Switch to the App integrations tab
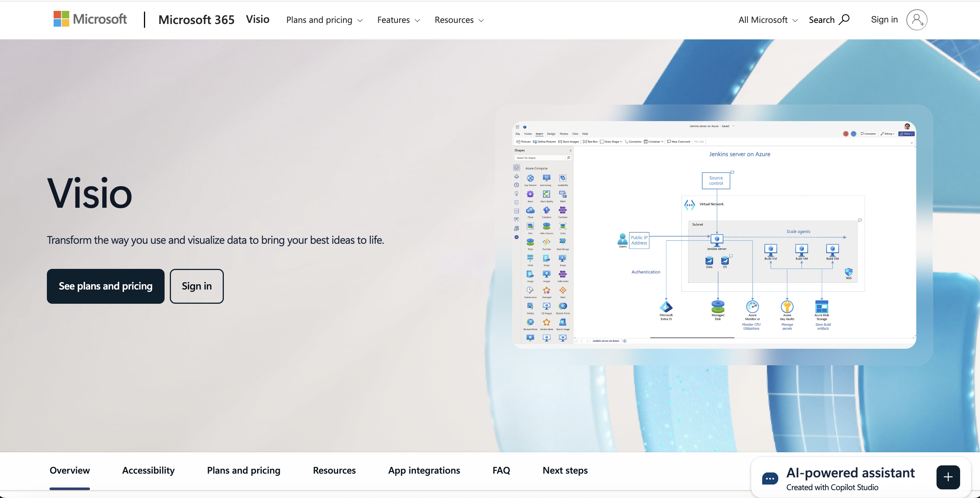 [x=424, y=470]
